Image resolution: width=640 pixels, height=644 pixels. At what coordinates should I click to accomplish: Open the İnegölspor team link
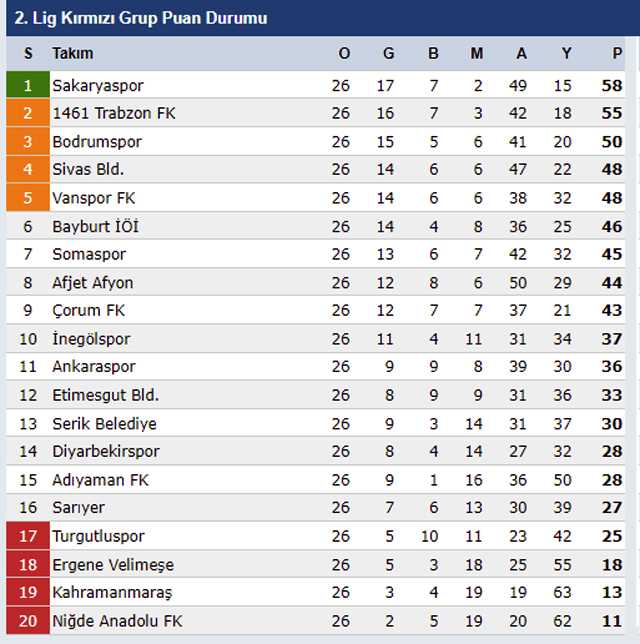tap(91, 339)
